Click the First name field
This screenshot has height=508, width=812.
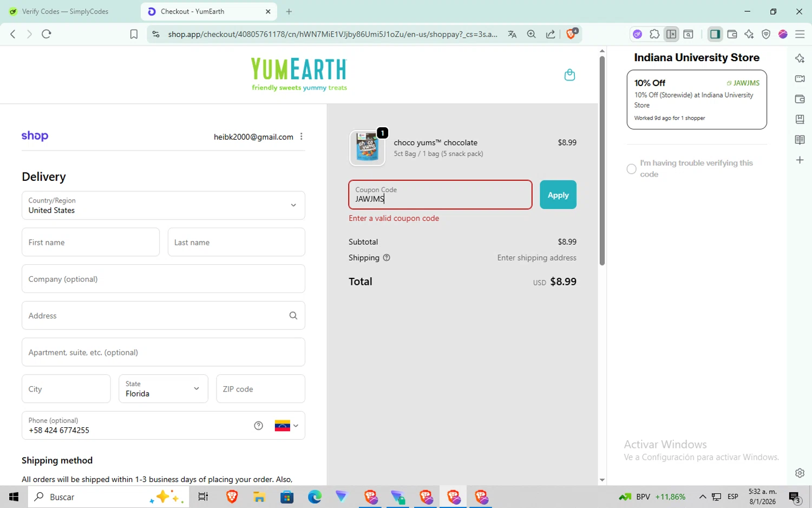point(90,242)
